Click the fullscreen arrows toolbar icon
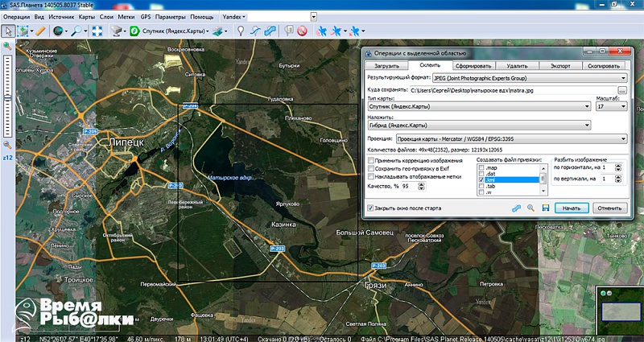 [x=97, y=31]
